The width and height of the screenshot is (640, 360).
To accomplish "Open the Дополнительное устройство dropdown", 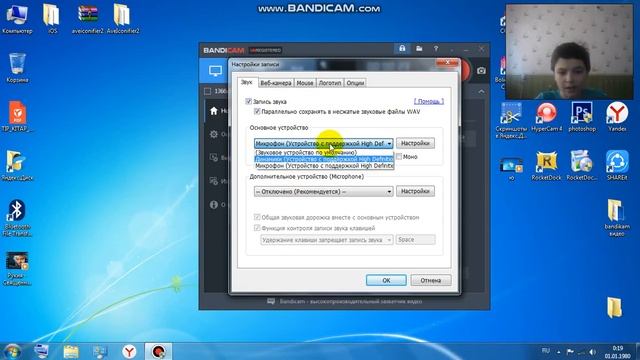I will pos(323,191).
